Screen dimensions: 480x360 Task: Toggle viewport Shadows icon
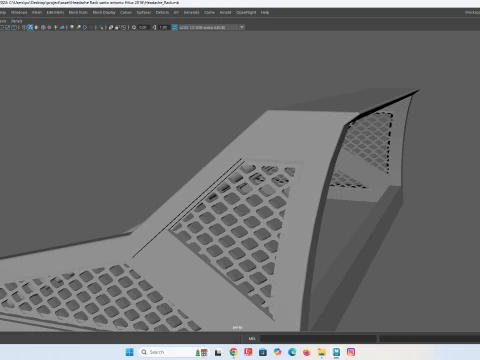click(62, 27)
